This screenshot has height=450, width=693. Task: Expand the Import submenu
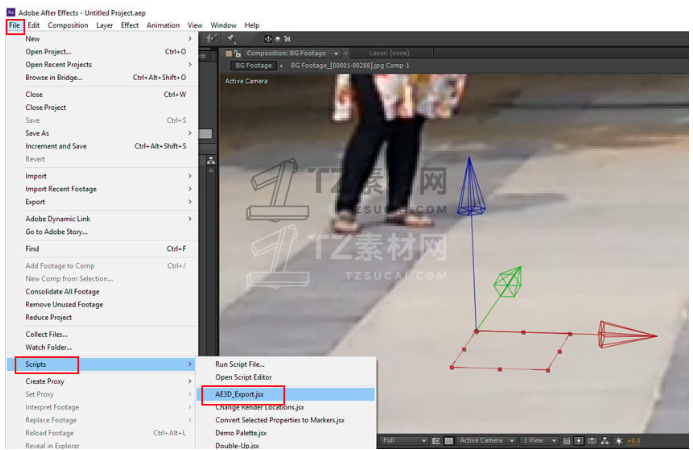tap(103, 176)
